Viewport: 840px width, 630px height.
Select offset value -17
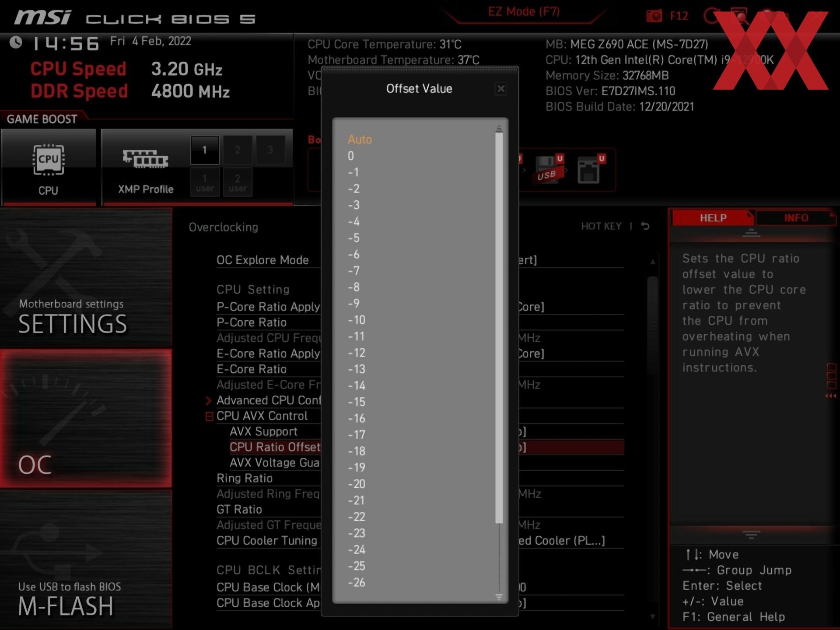[x=357, y=435]
